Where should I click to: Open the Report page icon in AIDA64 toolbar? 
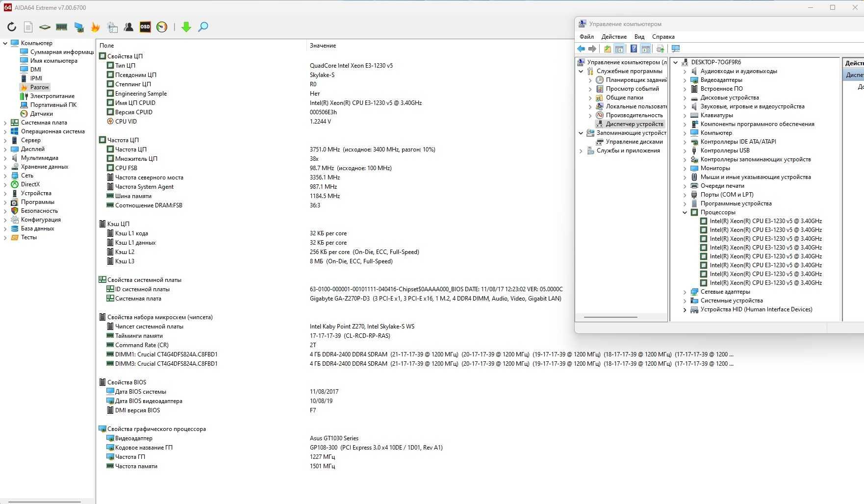(28, 27)
